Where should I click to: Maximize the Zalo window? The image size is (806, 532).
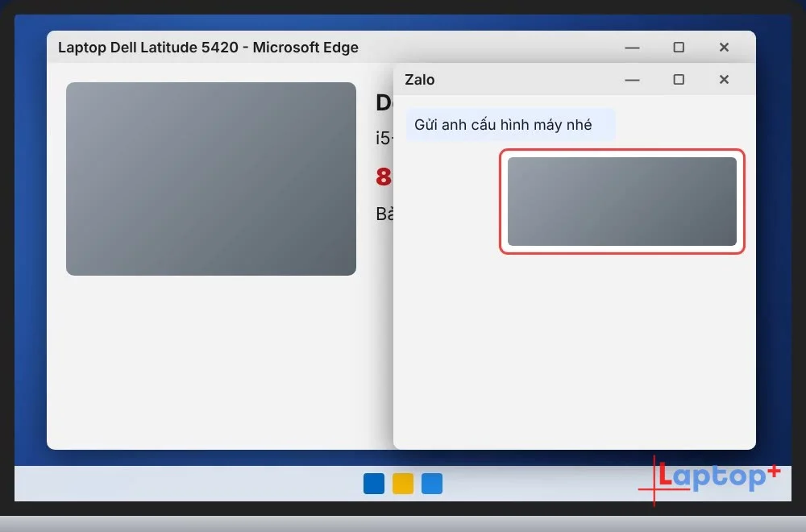(x=679, y=80)
